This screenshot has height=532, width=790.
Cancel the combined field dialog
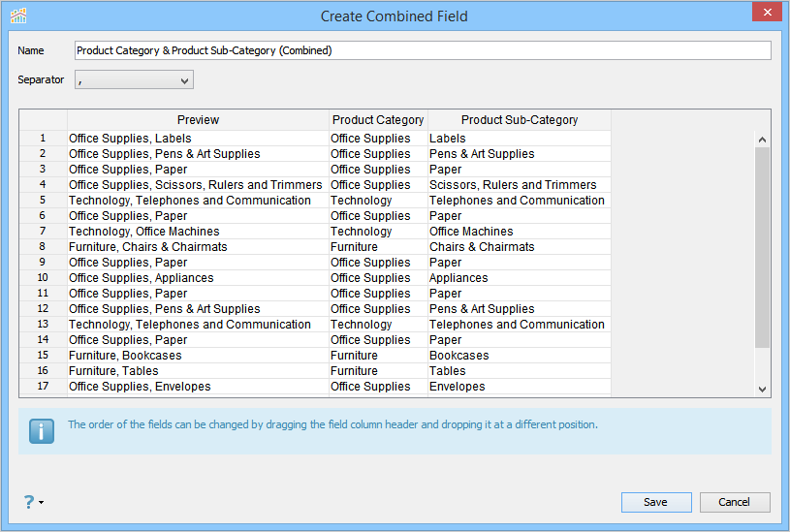coord(734,502)
